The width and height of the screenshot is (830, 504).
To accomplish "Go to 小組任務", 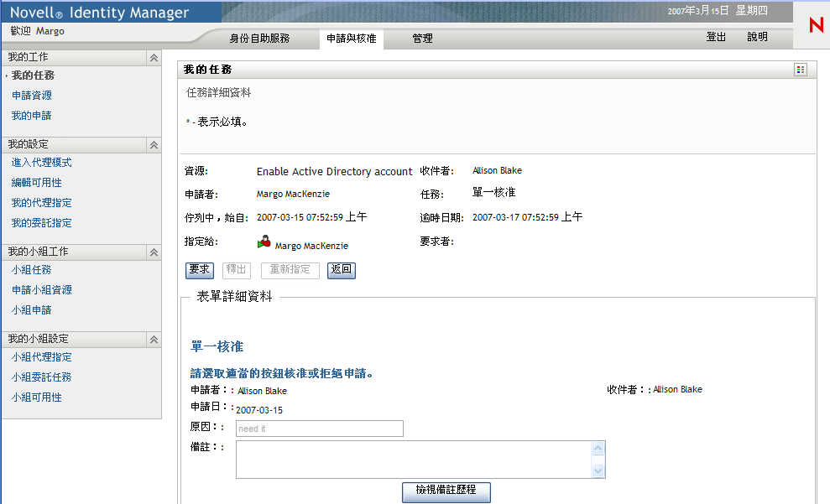I will point(32,270).
